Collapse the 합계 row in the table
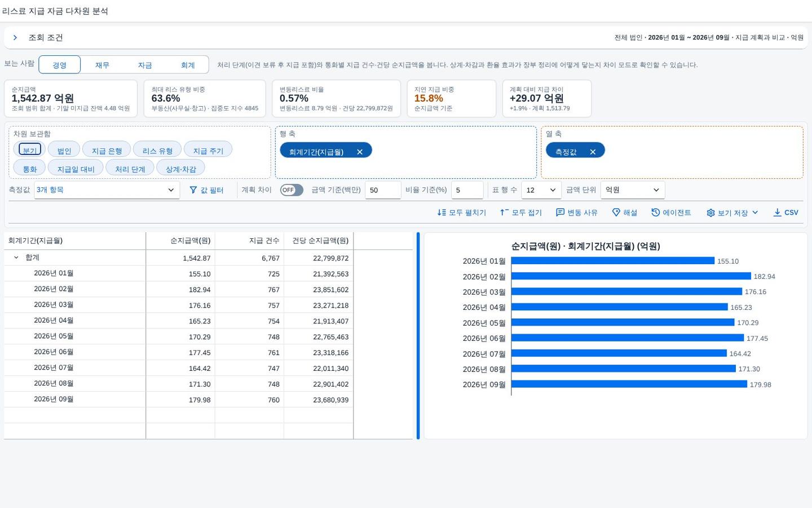Image resolution: width=812 pixels, height=508 pixels. point(16,257)
